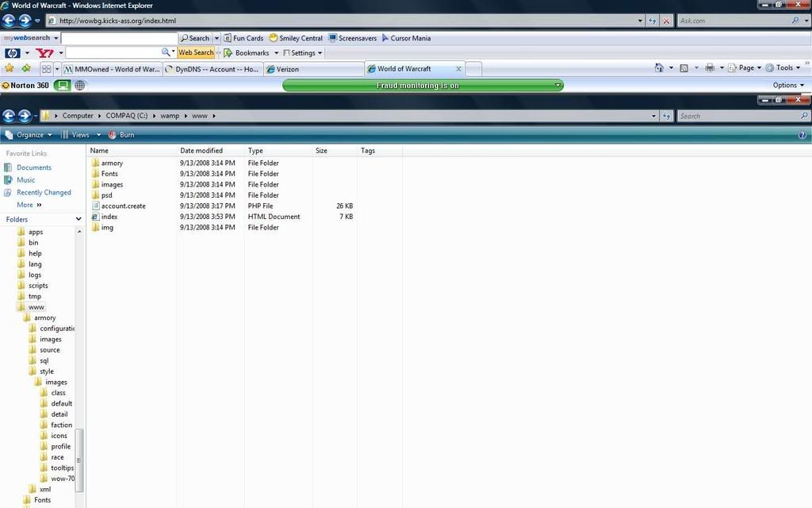
Task: Open the Tools menu dropdown
Action: (783, 68)
